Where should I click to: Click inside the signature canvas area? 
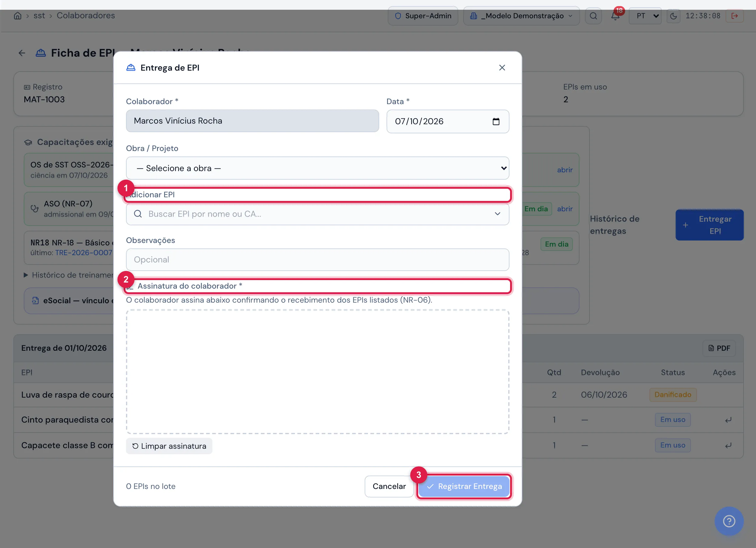317,372
